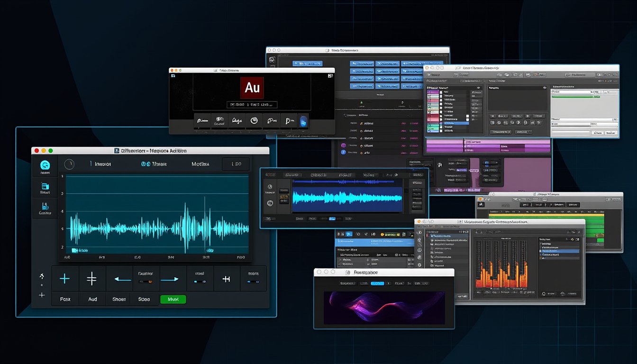The height and width of the screenshot is (364, 637).
Task: Click the 'Pcex' button next to Aud
Action: 65,300
